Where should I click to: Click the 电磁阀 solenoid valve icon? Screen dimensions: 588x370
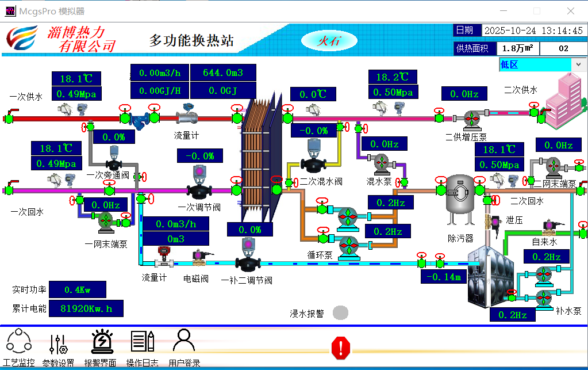(x=199, y=258)
